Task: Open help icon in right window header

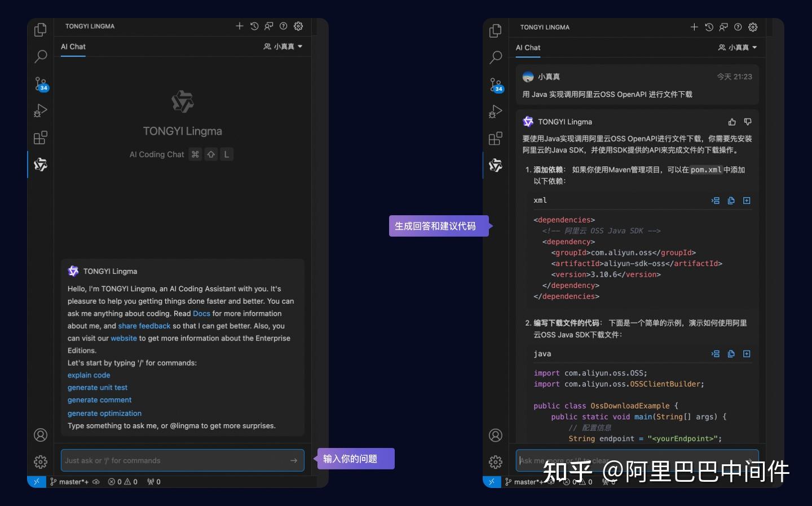Action: pyautogui.click(x=738, y=27)
